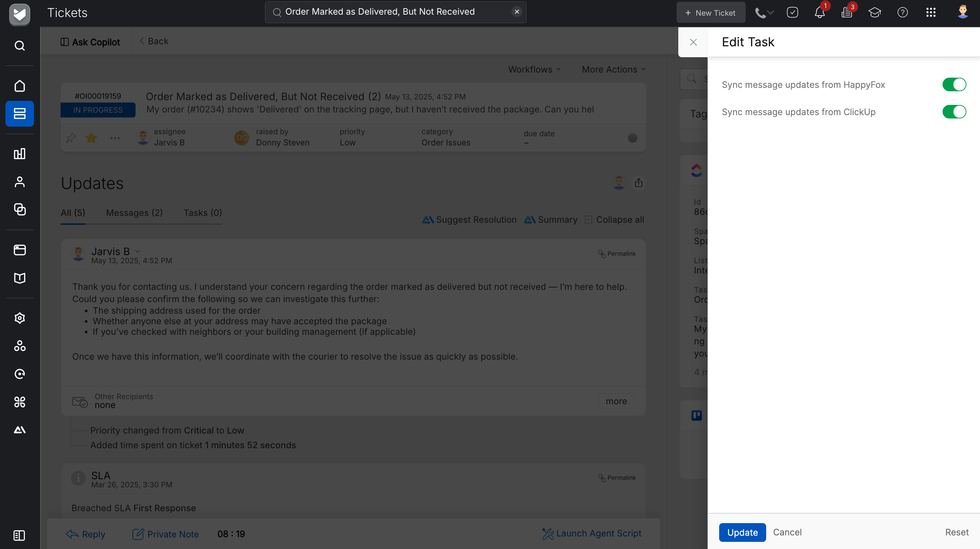Disable sync message updates from HappyFox
This screenshot has width=980, height=549.
tap(954, 84)
